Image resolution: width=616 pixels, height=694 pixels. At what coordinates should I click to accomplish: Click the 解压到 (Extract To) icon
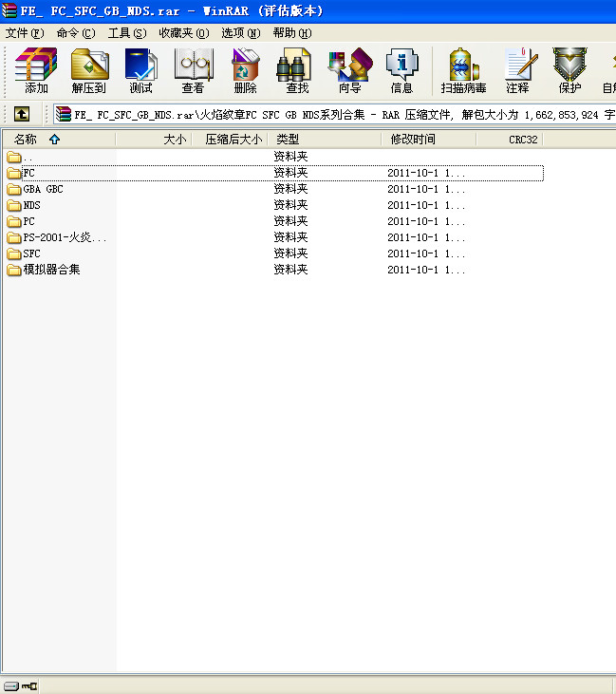click(89, 71)
